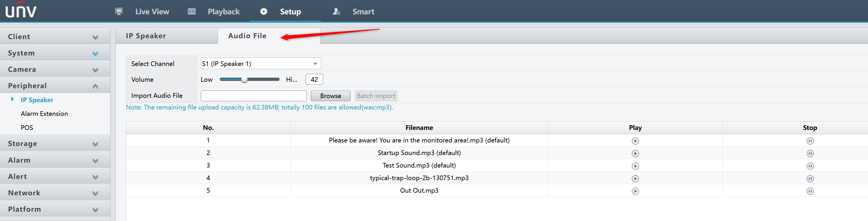868x221 pixels.
Task: Click the volume slider handle
Action: coord(244,80)
